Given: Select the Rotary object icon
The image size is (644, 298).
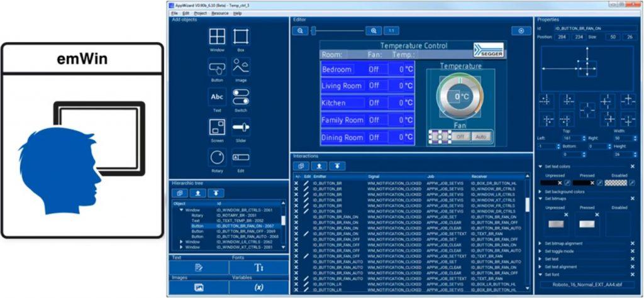Looking at the screenshot, I should [217, 157].
